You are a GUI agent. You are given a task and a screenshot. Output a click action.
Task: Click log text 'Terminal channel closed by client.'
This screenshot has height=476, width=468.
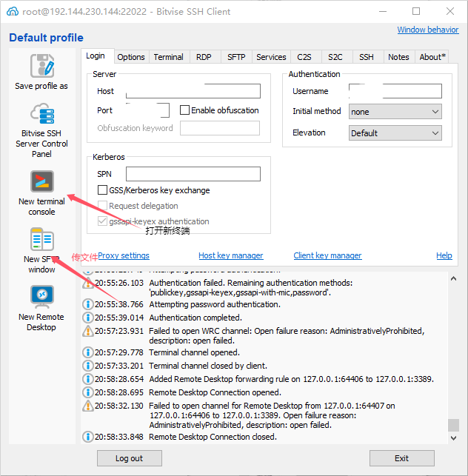tap(208, 366)
